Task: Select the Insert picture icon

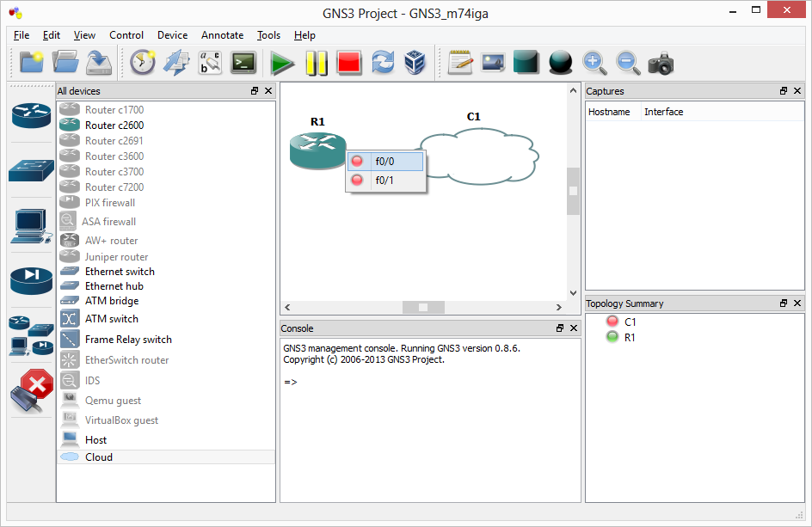Action: pos(493,63)
